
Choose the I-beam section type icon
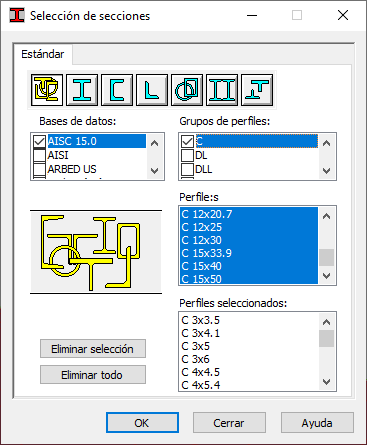(82, 90)
